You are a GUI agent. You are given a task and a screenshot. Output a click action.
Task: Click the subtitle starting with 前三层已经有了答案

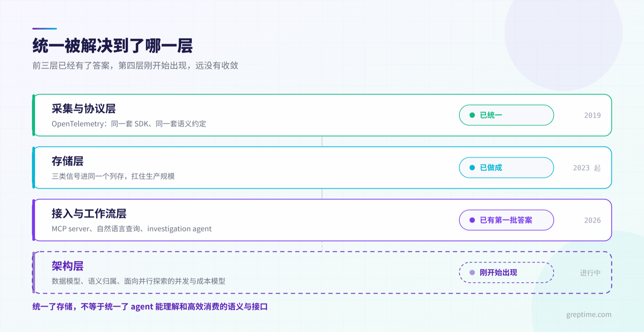[135, 66]
